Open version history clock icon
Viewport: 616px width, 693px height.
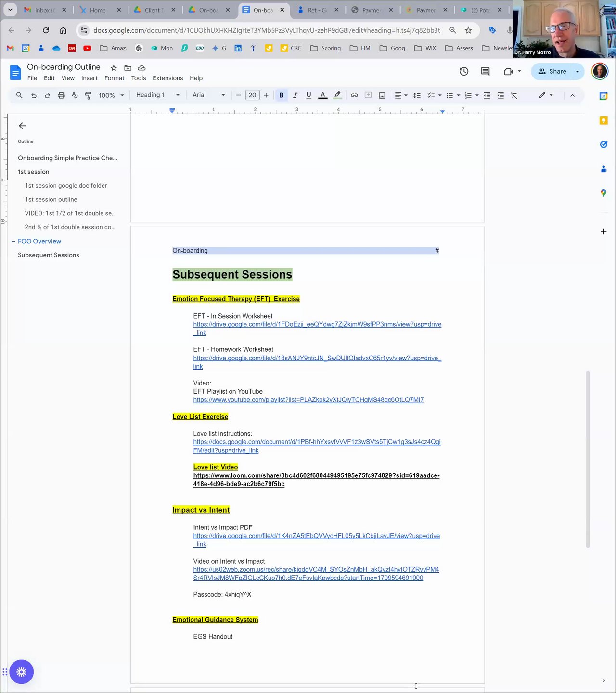pyautogui.click(x=464, y=71)
